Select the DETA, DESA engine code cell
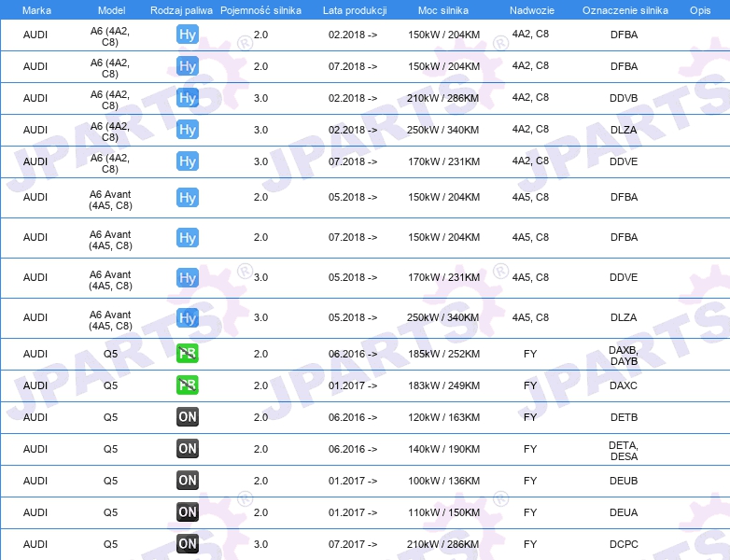 pyautogui.click(x=624, y=451)
